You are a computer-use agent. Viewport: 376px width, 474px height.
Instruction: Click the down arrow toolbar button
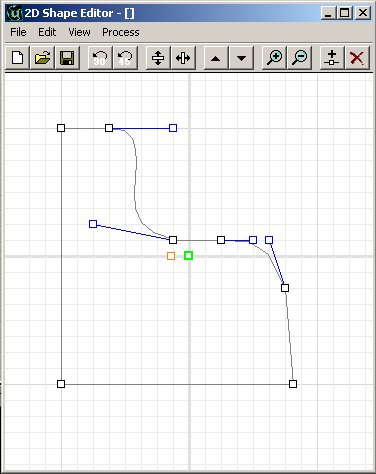click(x=241, y=58)
